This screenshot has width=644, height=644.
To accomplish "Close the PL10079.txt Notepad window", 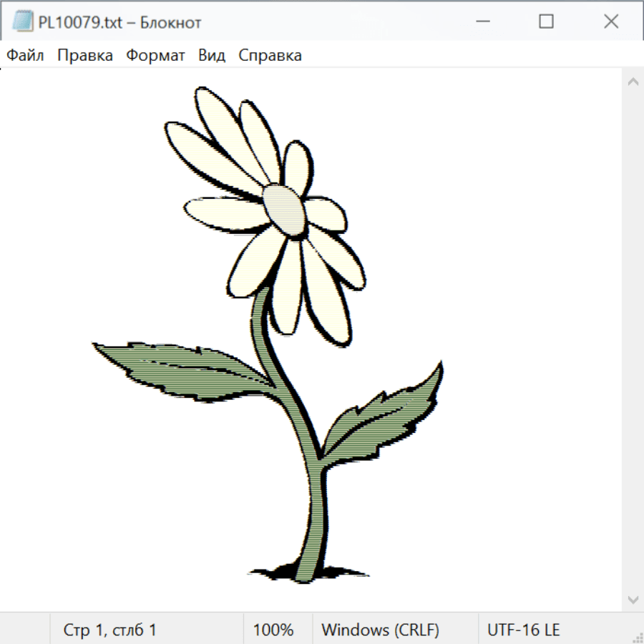I will coord(610,21).
